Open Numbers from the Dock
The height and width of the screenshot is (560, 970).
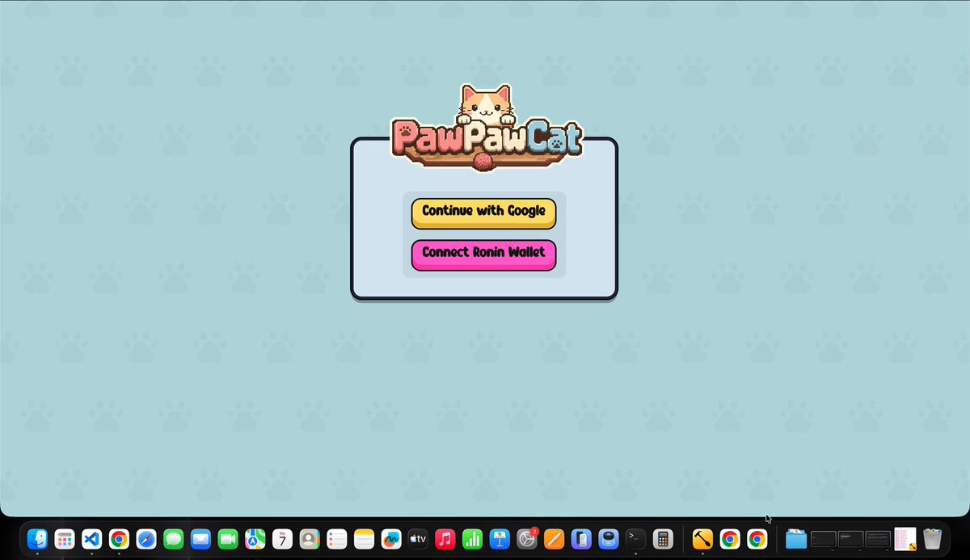[473, 539]
